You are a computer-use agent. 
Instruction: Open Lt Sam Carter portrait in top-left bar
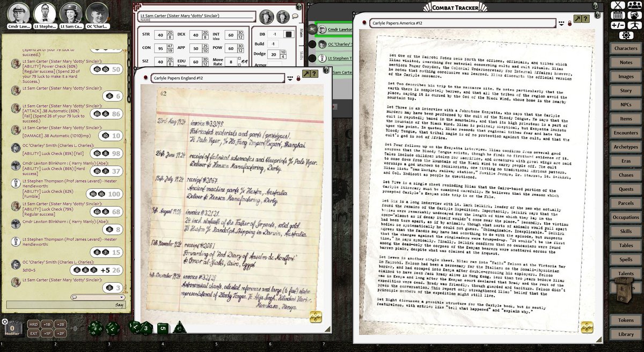pos(70,13)
